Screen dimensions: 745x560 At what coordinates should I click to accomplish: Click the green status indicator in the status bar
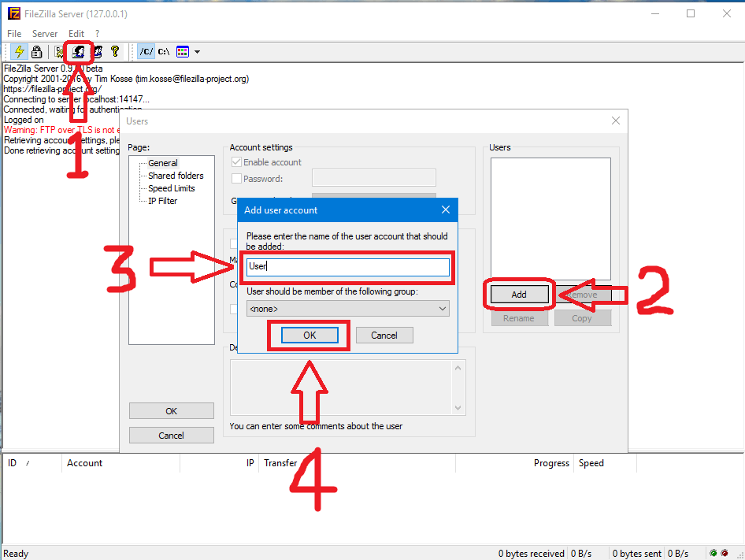pyautogui.click(x=713, y=553)
